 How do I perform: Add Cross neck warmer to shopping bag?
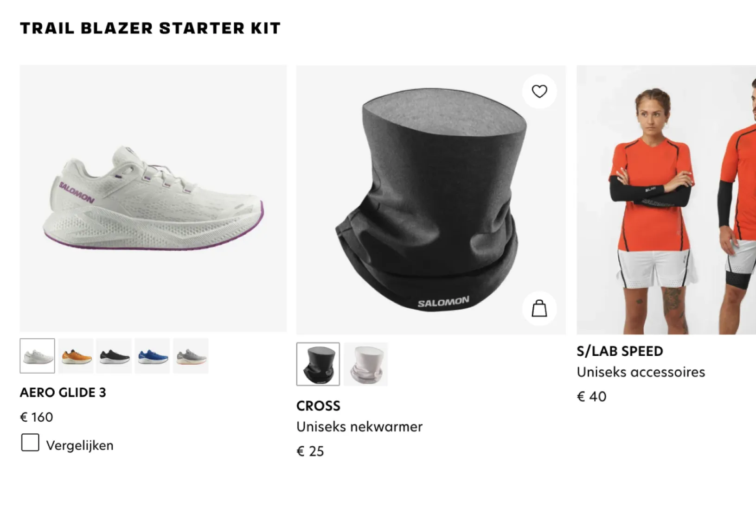pos(539,308)
